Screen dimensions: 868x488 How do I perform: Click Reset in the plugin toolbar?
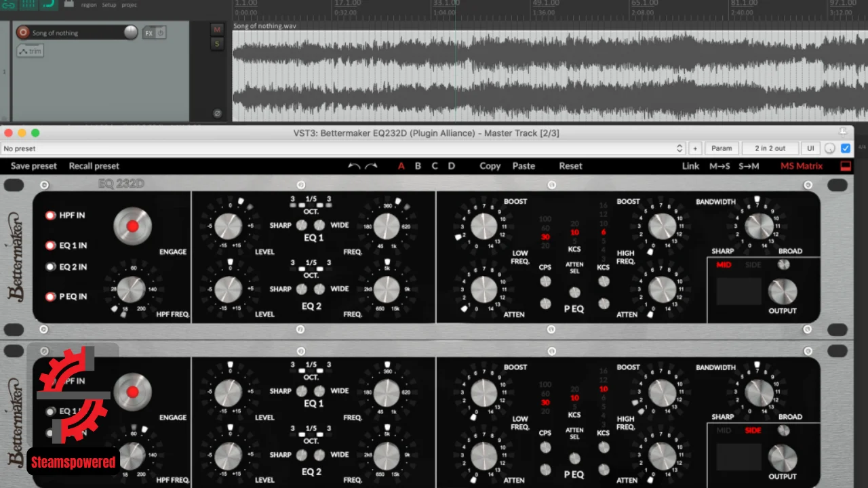pos(571,166)
